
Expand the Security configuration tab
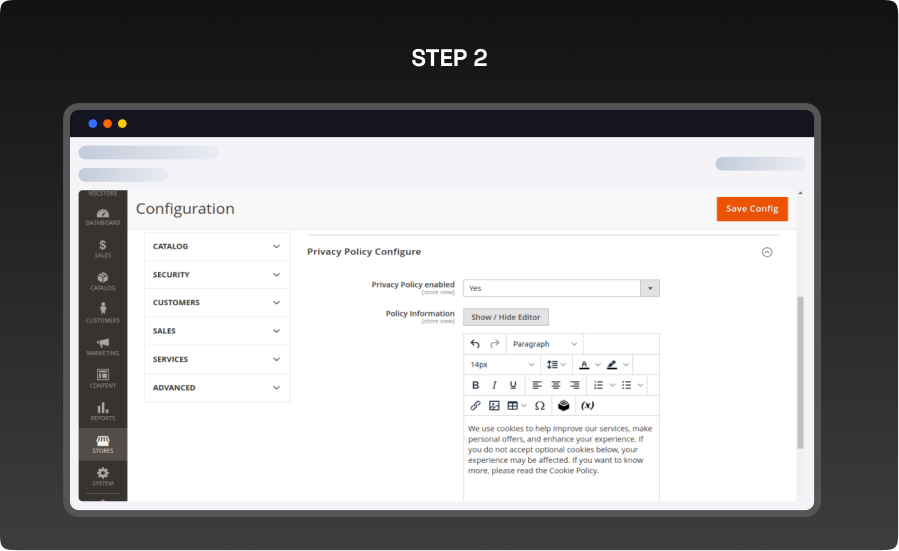pyautogui.click(x=217, y=275)
